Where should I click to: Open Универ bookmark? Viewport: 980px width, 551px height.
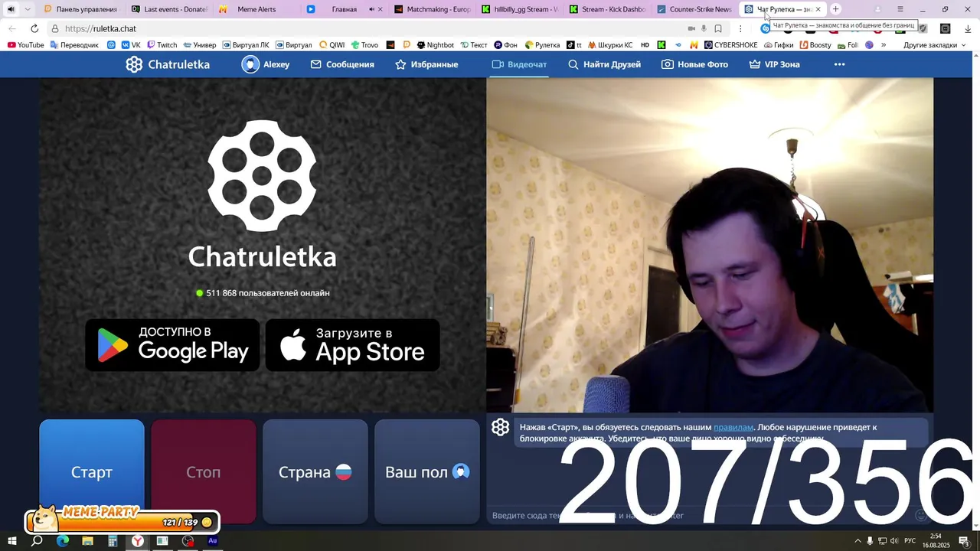(199, 45)
